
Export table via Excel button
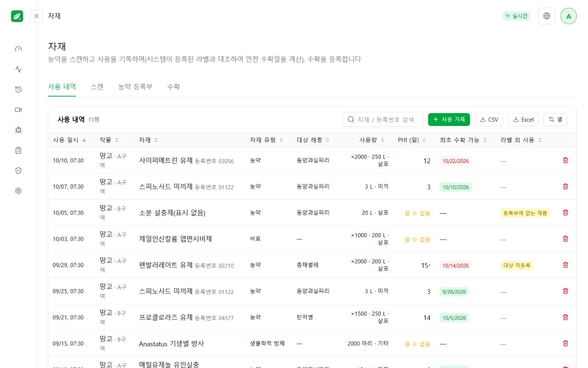tap(523, 120)
